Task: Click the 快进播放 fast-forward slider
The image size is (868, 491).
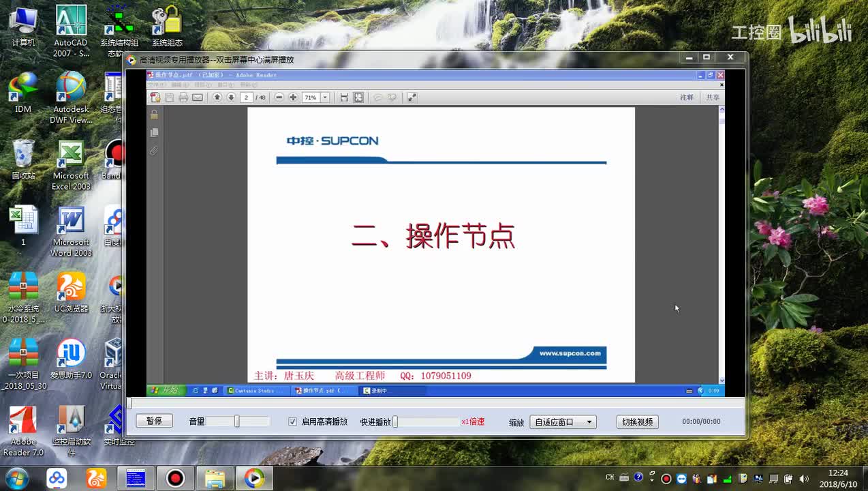Action: click(x=426, y=421)
